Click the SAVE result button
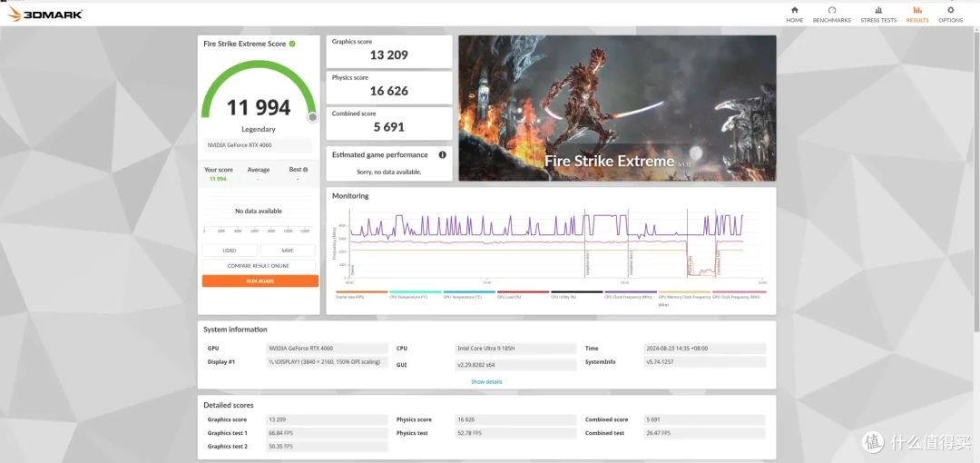The width and height of the screenshot is (980, 463). pos(288,251)
